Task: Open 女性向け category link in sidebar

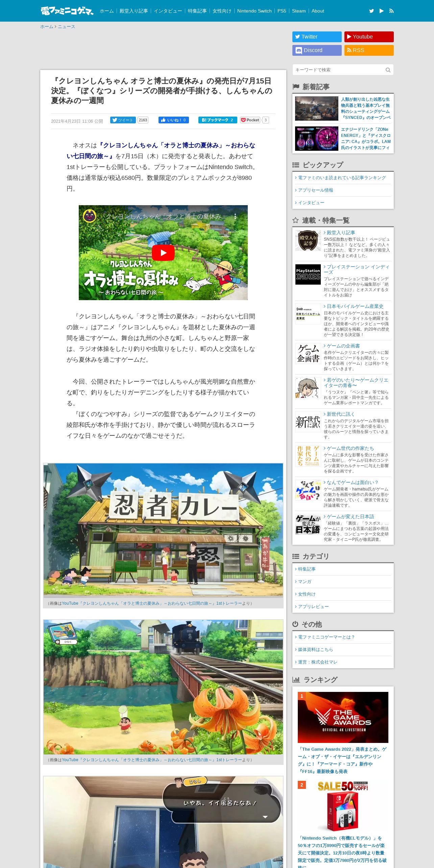Action: [x=307, y=594]
